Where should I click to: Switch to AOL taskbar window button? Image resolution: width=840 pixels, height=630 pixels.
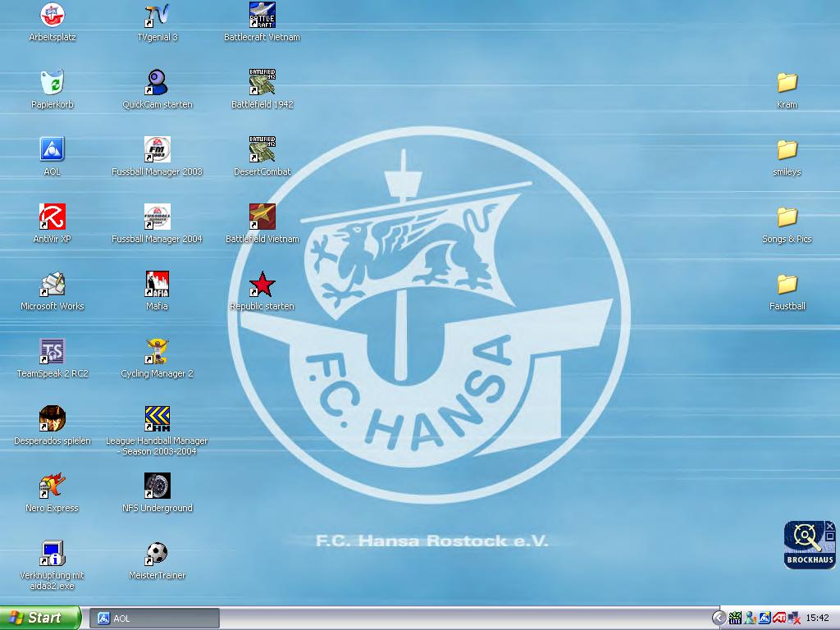click(x=154, y=618)
